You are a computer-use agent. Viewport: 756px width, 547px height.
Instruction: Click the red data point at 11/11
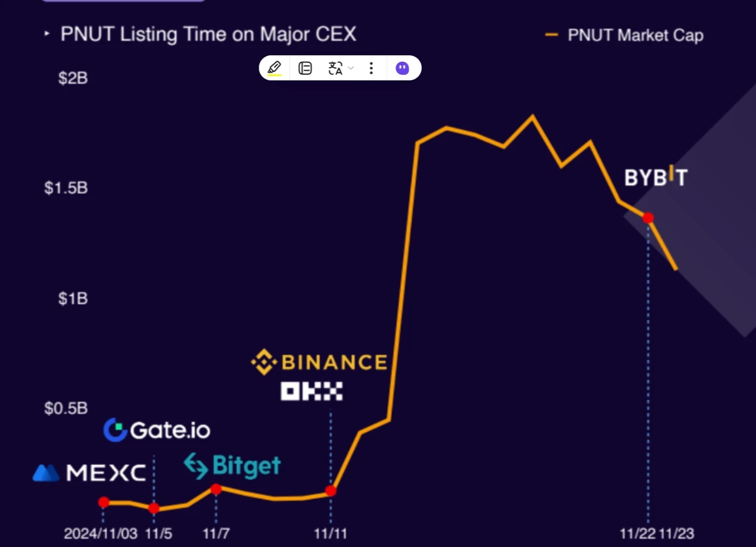click(331, 491)
